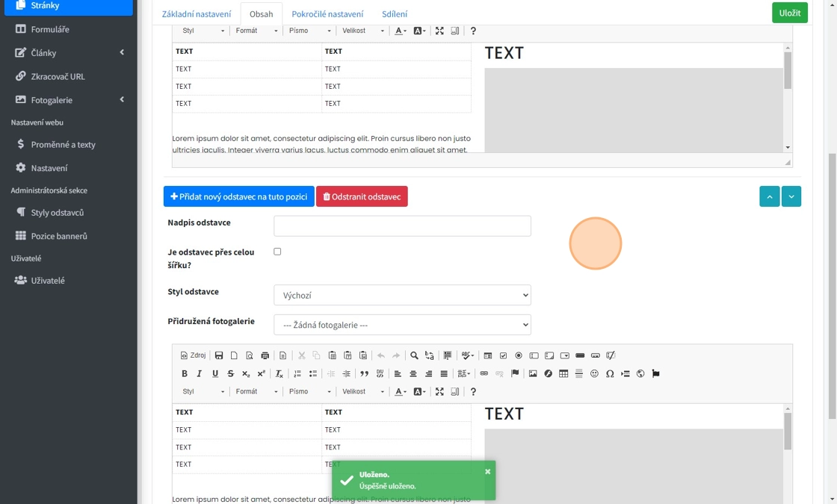Screen dimensions: 837x504
Task: Open the Pokročilé nastavení tab
Action: coord(327,14)
